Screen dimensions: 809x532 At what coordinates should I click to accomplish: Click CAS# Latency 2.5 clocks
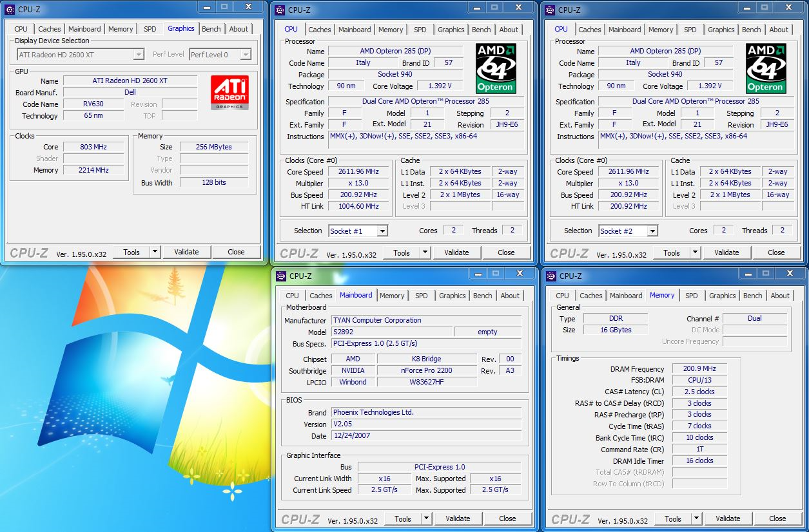[699, 392]
